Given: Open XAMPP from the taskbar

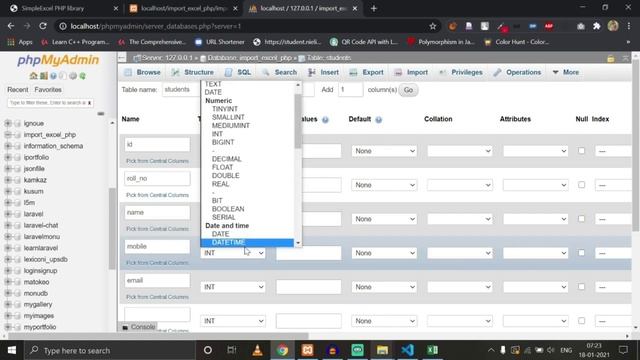Looking at the screenshot, I should [307, 350].
